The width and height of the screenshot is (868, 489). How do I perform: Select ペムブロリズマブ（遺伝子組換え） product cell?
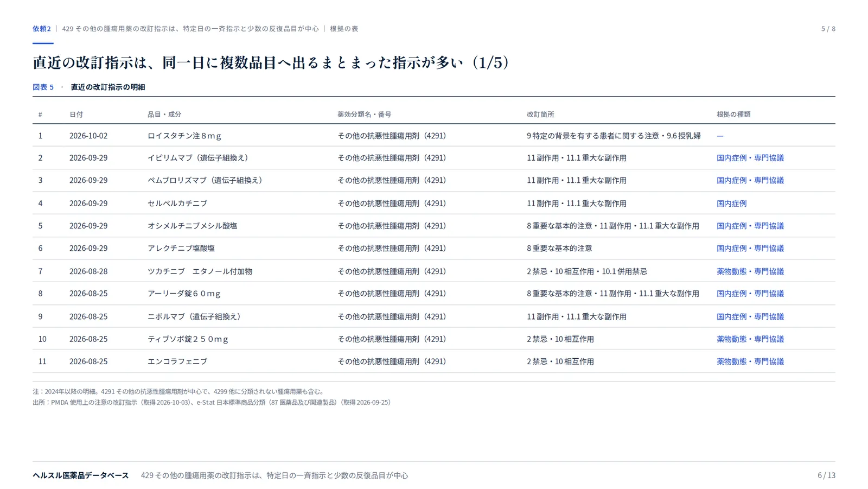pos(206,180)
